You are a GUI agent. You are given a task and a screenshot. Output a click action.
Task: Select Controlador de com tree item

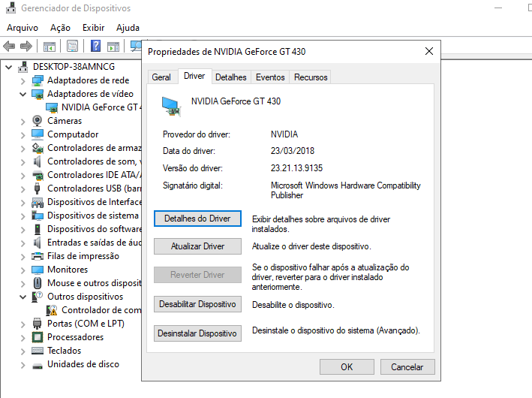101,310
